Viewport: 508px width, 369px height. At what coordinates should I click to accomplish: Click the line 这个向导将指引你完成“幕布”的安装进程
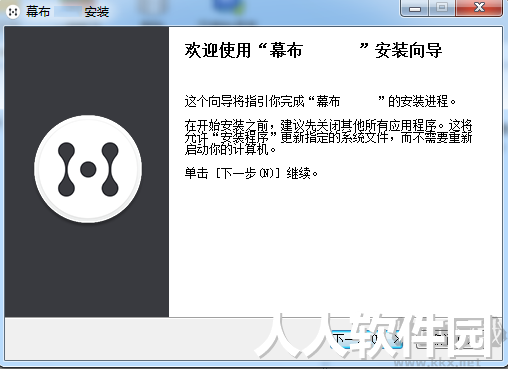[x=320, y=101]
